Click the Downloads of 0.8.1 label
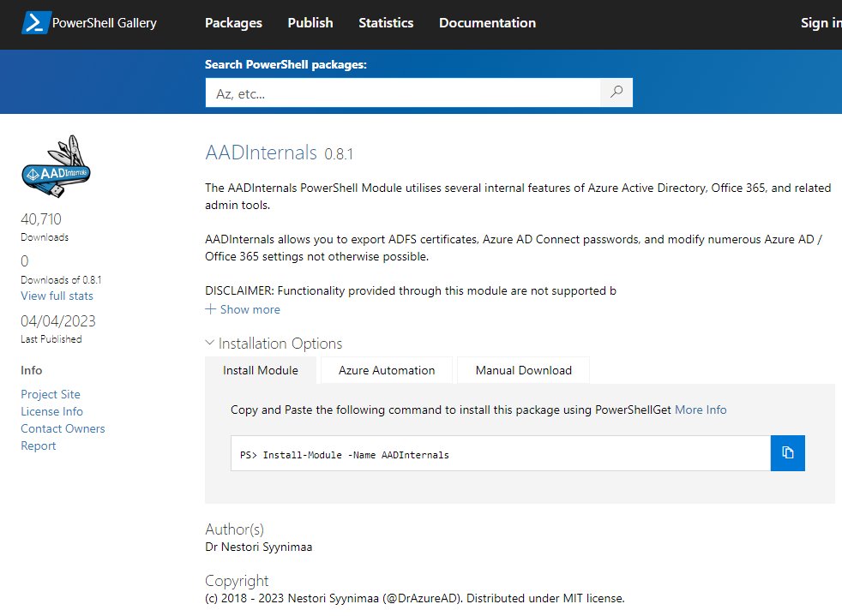This screenshot has height=616, width=842. point(61,279)
